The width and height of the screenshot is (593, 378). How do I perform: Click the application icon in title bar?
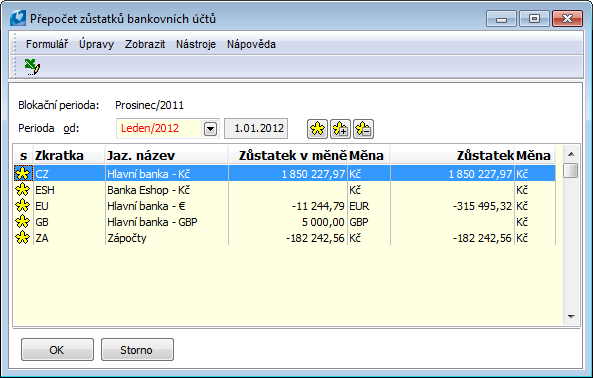(x=18, y=18)
